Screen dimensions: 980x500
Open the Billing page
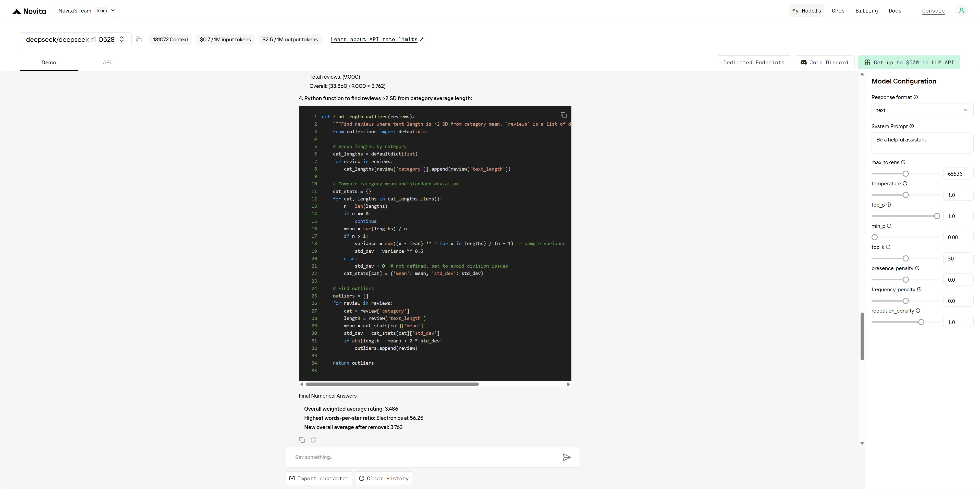pos(867,11)
